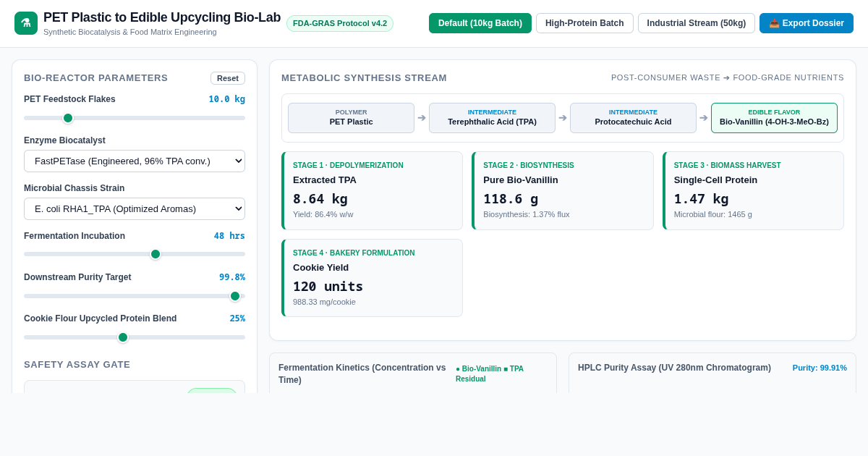The image size is (868, 456).
Task: Open the Stage 4 Cookie Yield card
Action: click(372, 278)
